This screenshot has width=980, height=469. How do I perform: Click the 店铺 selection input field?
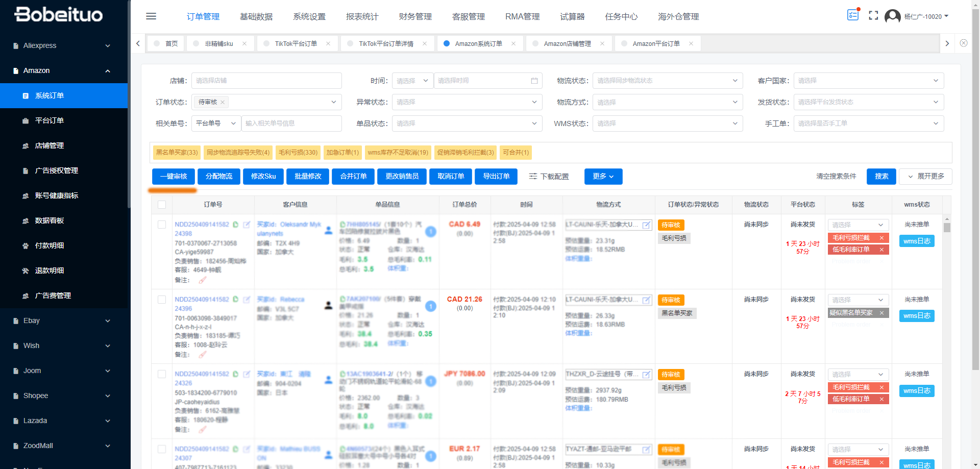pos(266,81)
